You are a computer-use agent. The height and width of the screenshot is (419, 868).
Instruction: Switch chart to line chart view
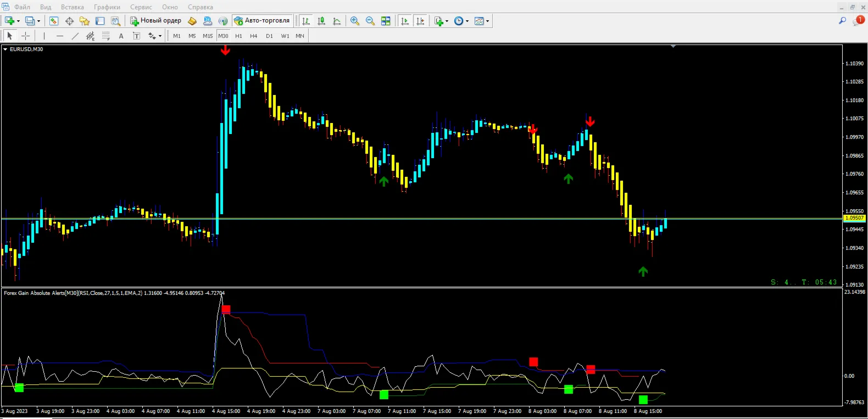tap(337, 21)
